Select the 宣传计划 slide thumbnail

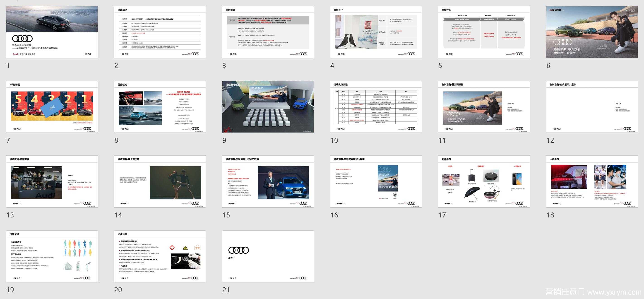484,32
